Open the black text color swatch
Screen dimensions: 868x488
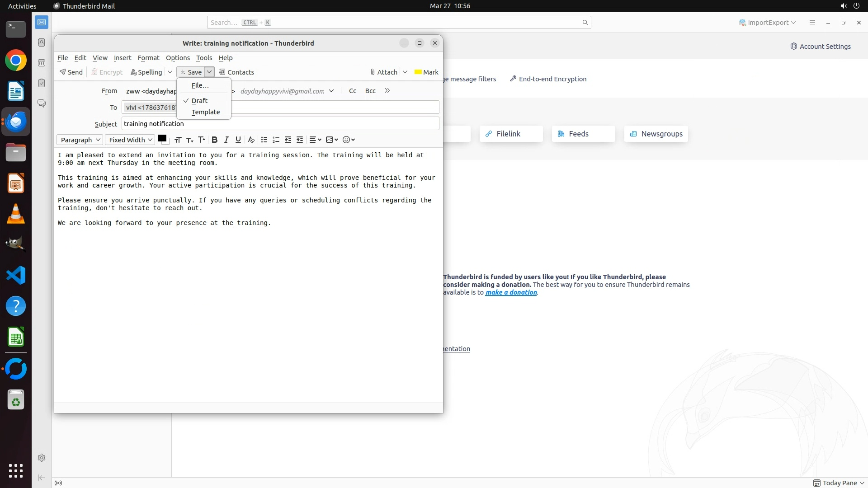(162, 138)
